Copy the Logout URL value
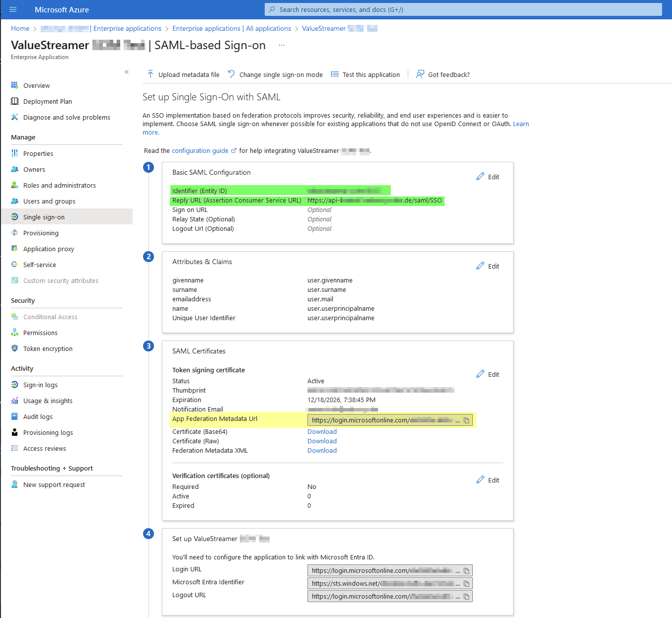 click(x=466, y=597)
